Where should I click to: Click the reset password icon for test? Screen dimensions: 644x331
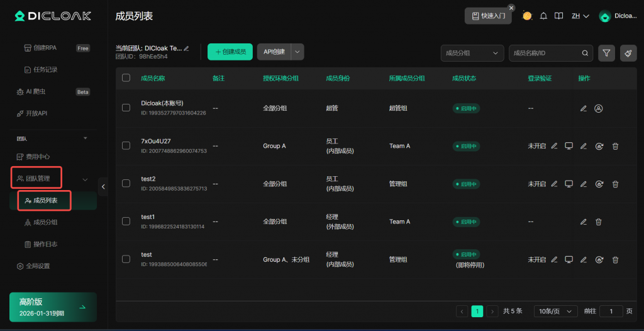pyautogui.click(x=599, y=259)
